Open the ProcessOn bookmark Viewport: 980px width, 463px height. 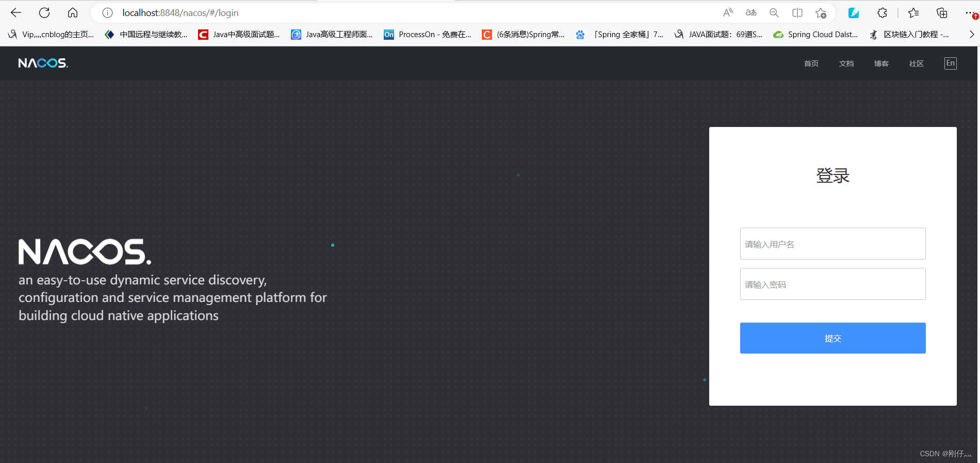click(x=428, y=35)
